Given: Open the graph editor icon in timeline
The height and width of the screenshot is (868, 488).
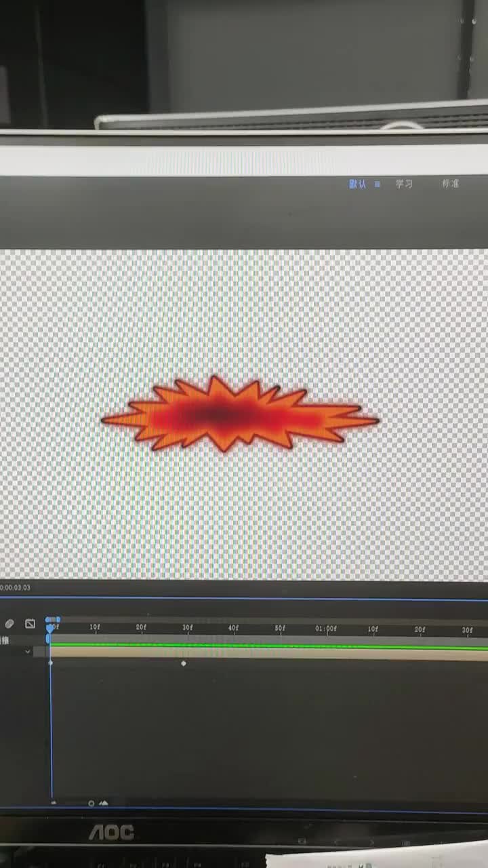Looking at the screenshot, I should coord(30,624).
